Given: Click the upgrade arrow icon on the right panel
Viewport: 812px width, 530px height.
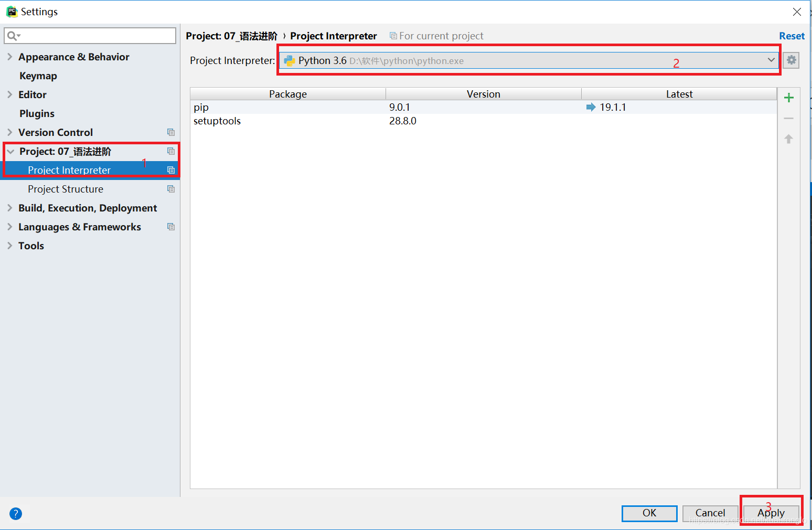Looking at the screenshot, I should click(x=788, y=139).
